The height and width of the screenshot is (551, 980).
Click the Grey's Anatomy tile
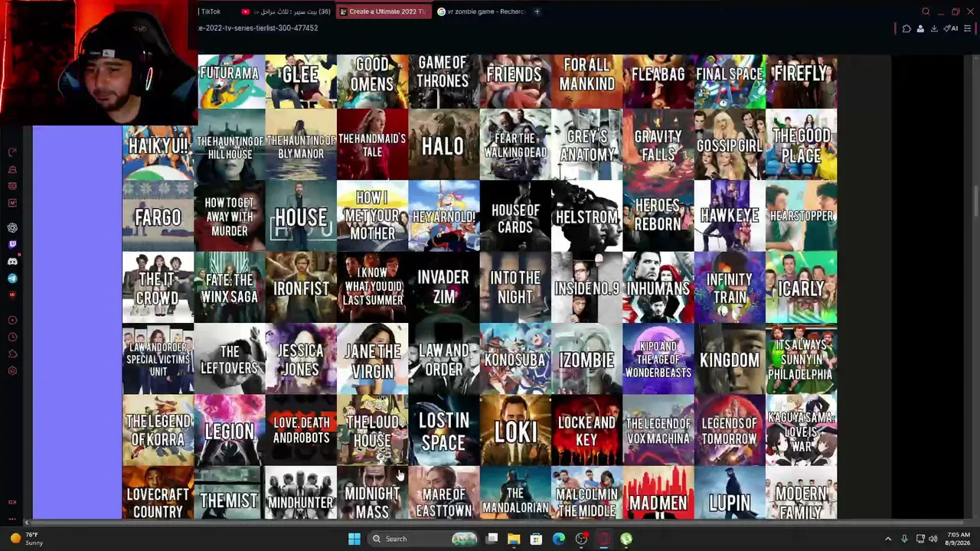[586, 145]
